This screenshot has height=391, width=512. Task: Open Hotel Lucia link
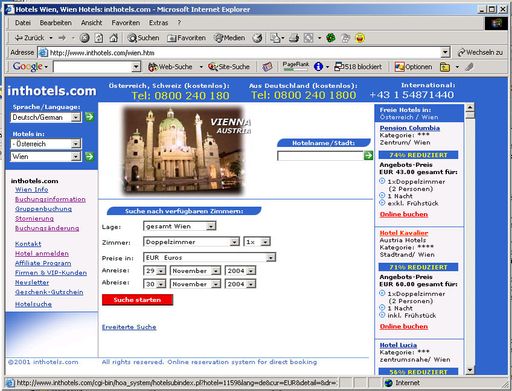(398, 345)
